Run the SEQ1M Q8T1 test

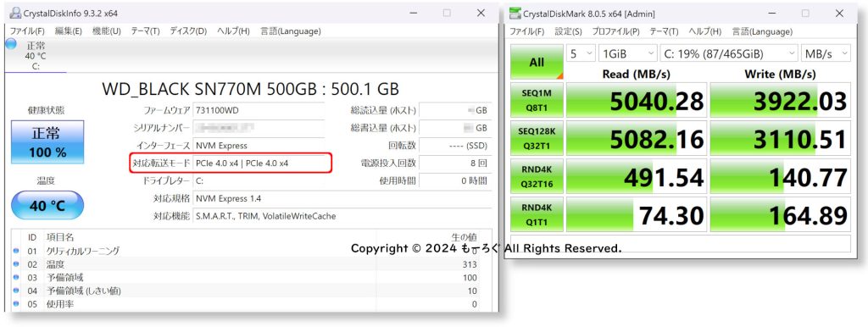(537, 100)
